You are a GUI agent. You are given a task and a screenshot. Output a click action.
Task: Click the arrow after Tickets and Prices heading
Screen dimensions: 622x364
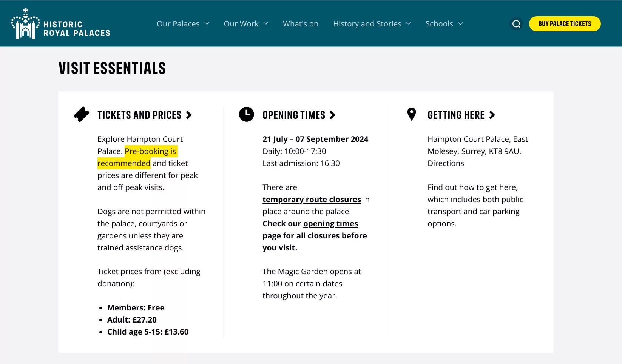pyautogui.click(x=189, y=115)
